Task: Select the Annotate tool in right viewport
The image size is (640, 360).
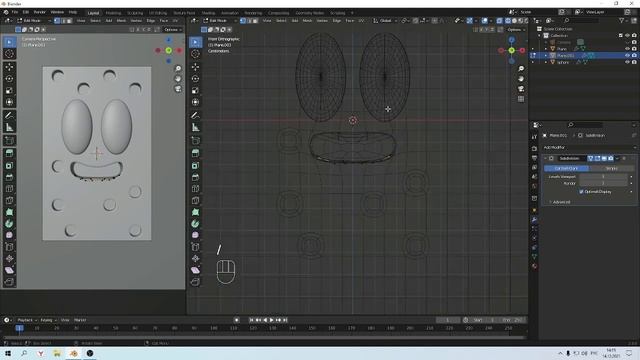Action: pos(196,116)
